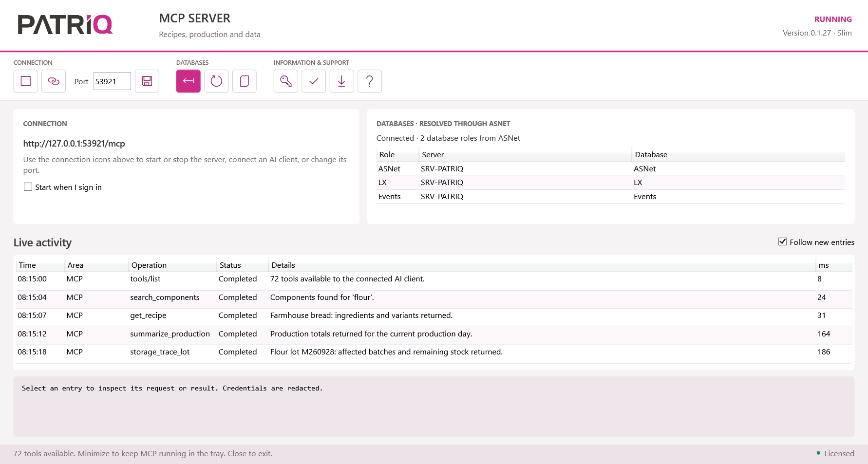Click the Port number input field
The height and width of the screenshot is (464, 868).
pos(112,81)
